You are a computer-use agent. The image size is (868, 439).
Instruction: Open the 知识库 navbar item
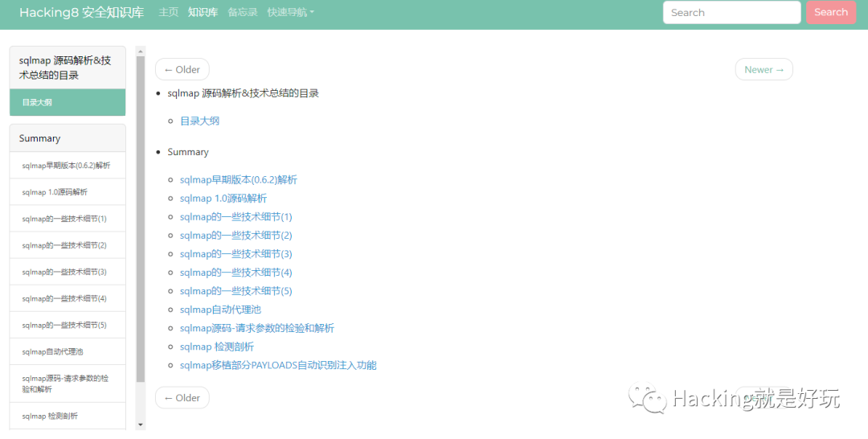[203, 12]
